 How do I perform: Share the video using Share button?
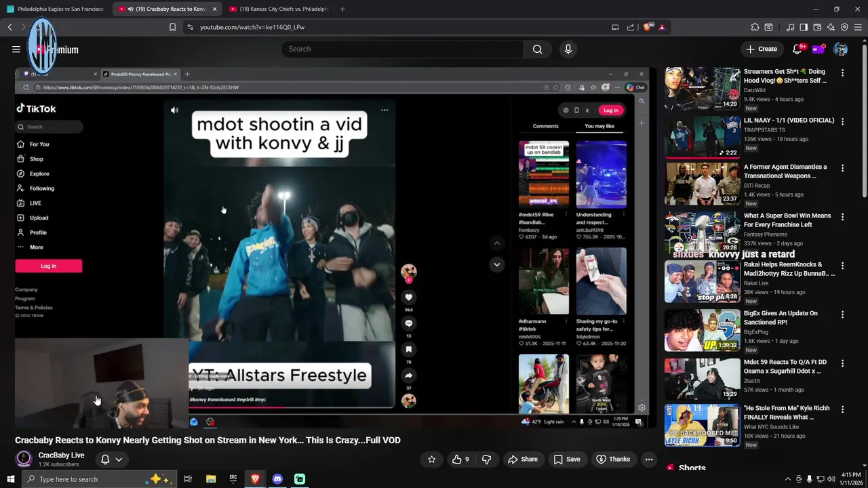(x=523, y=459)
